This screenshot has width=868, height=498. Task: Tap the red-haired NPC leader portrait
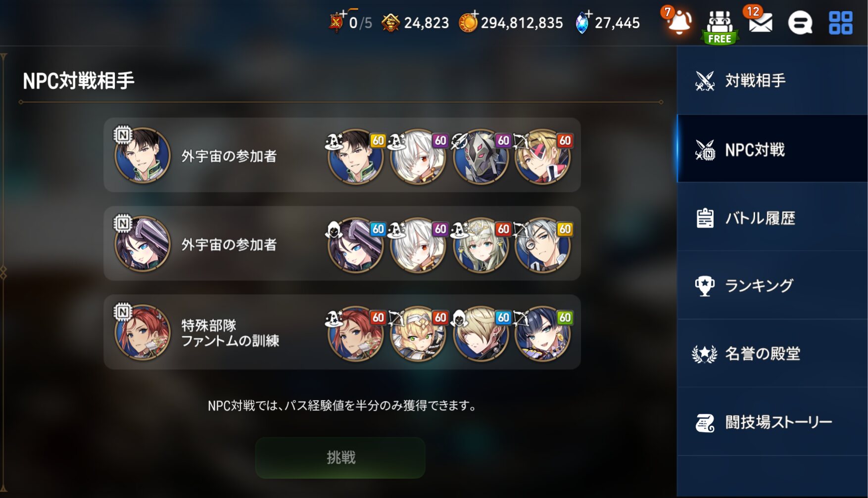coord(143,332)
